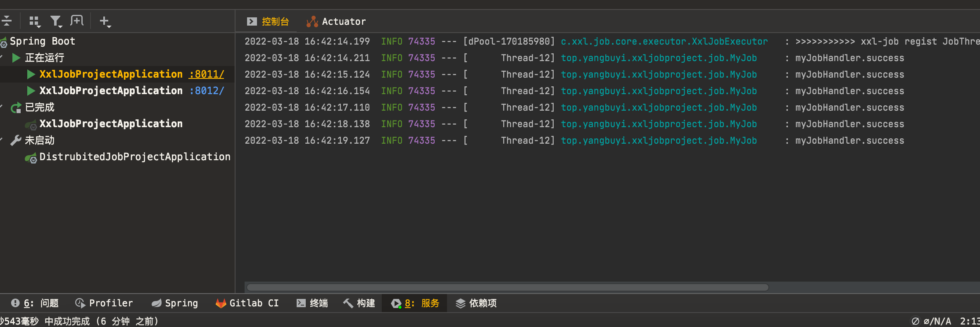Viewport: 980px width, 327px height.
Task: Open the 终端 tool window
Action: click(312, 303)
